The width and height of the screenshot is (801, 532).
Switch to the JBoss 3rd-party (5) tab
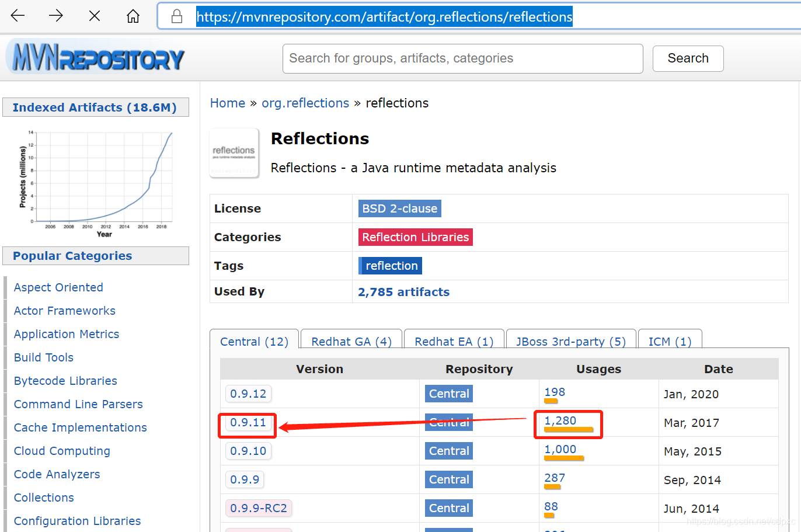coord(571,342)
